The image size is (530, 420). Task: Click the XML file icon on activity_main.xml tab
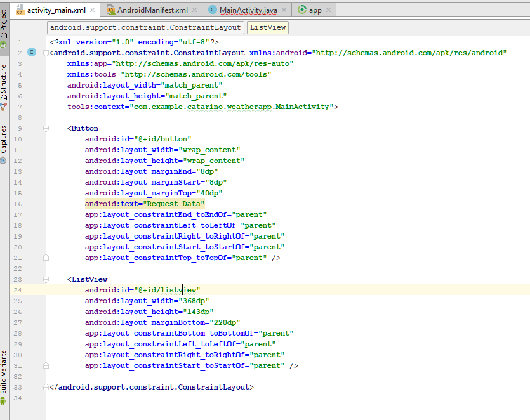(x=20, y=10)
